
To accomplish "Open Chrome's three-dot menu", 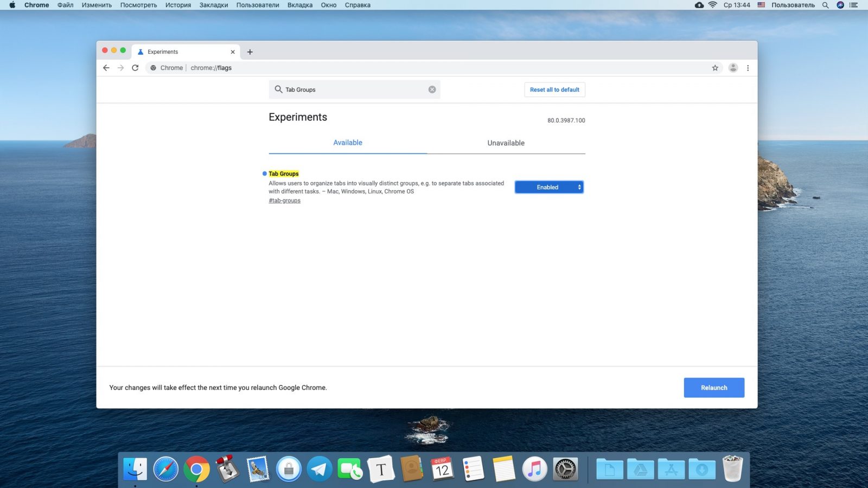I will [748, 68].
